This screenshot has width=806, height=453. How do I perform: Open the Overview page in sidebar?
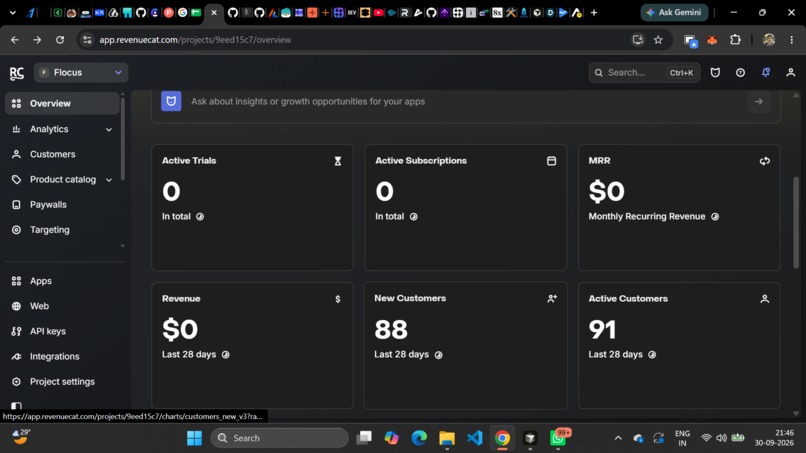click(62, 103)
